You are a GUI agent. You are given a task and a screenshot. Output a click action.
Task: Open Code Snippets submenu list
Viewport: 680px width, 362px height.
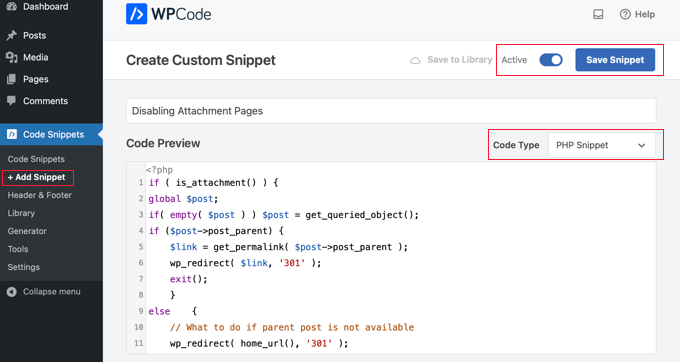pyautogui.click(x=36, y=159)
